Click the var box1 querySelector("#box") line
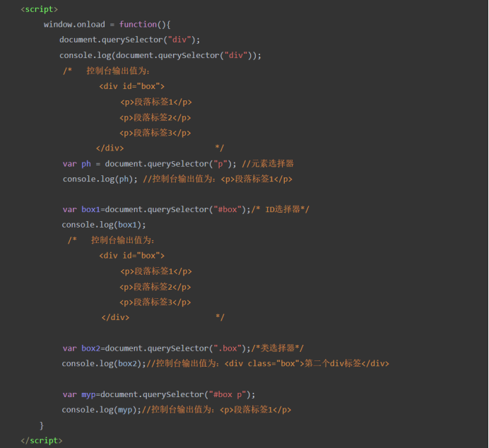This screenshot has height=448, width=489. tap(186, 209)
